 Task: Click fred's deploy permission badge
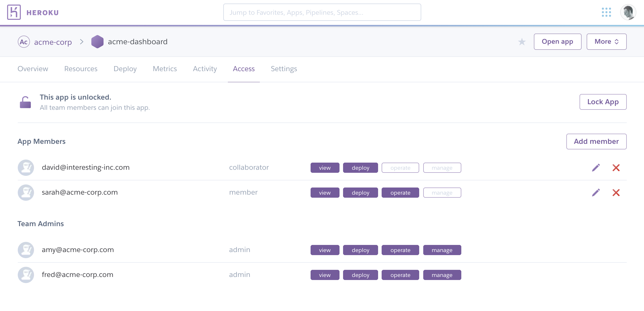click(361, 275)
